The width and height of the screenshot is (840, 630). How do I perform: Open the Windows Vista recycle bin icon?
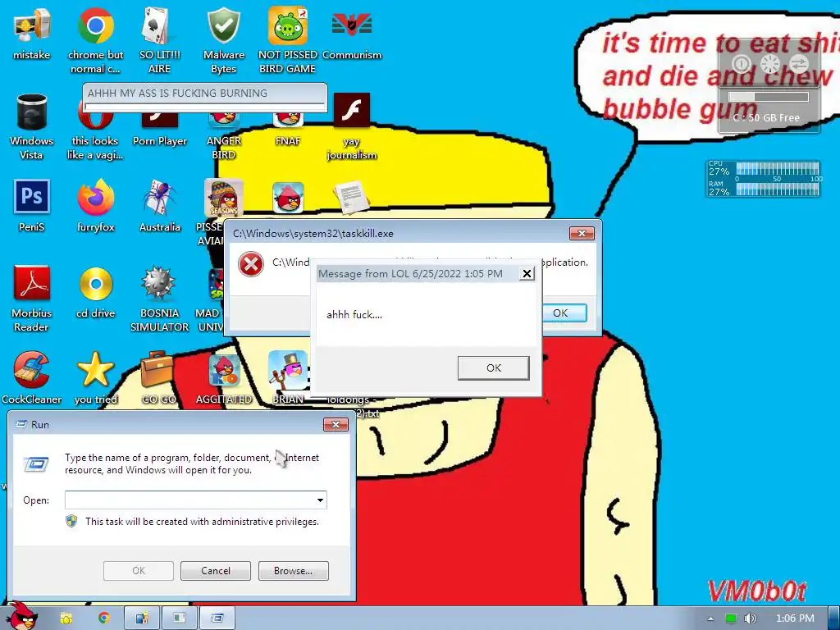(31, 127)
